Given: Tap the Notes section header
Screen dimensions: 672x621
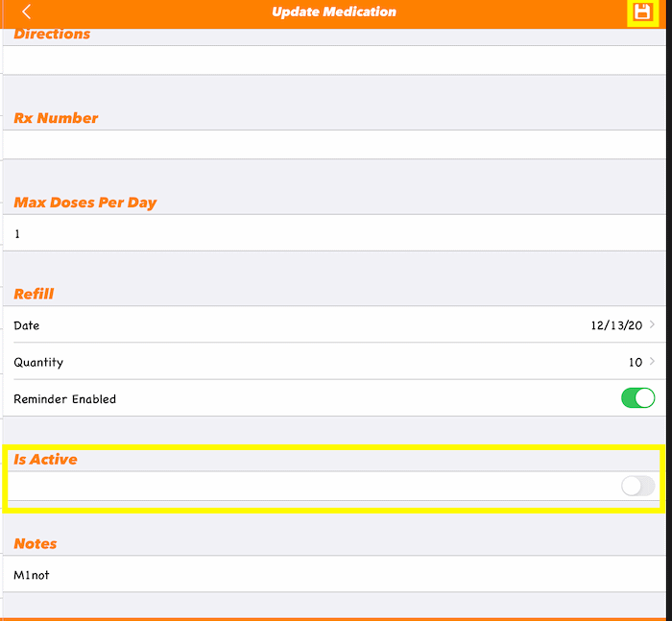Looking at the screenshot, I should pyautogui.click(x=36, y=544).
